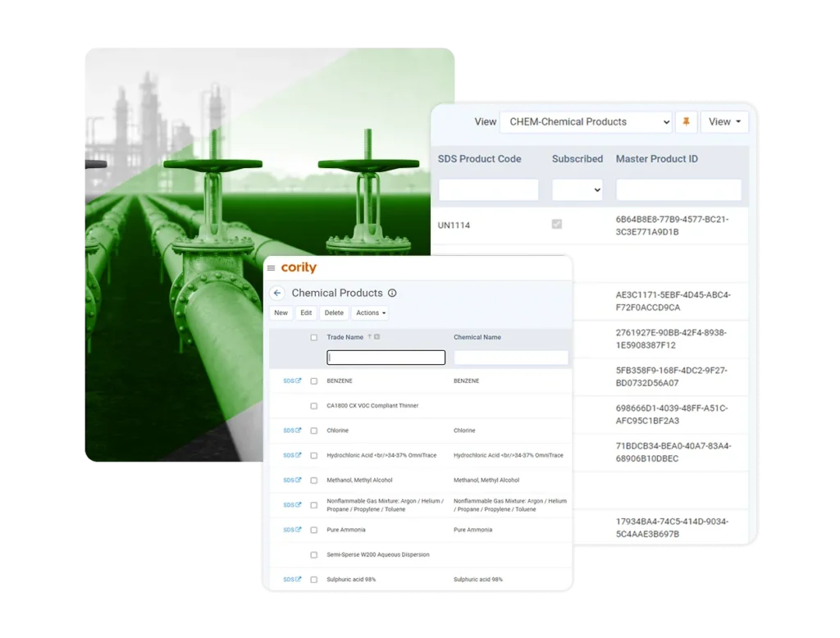Click inside the Trade Name search field

tap(386, 358)
